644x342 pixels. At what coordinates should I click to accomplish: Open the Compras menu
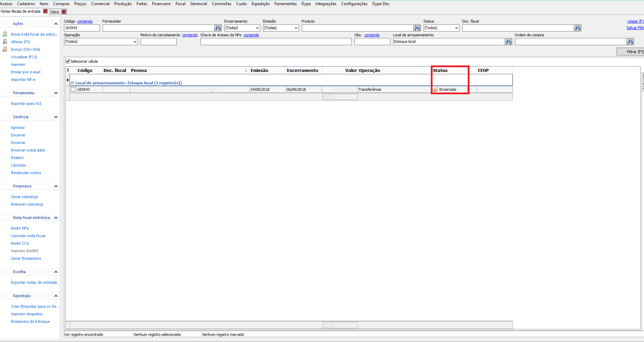(61, 4)
